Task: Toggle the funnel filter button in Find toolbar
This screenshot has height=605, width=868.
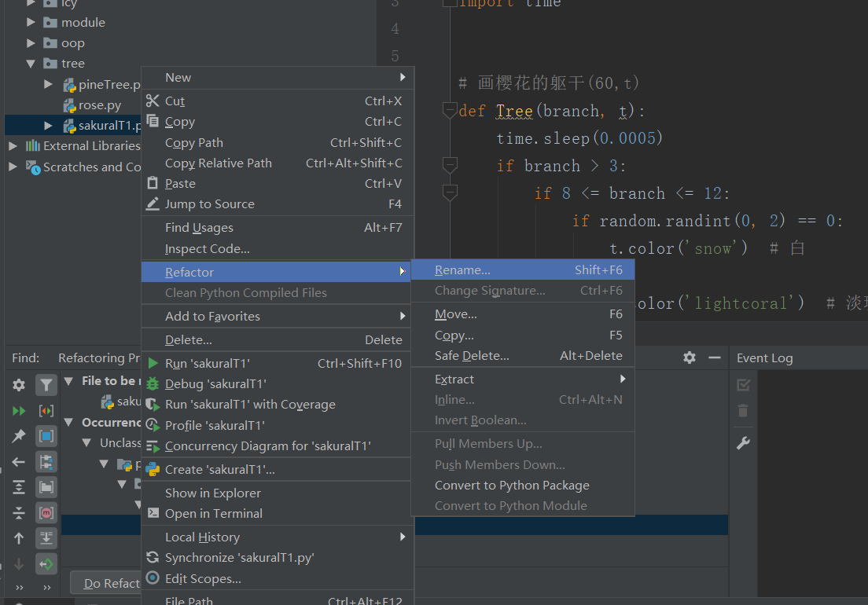Action: coord(46,385)
